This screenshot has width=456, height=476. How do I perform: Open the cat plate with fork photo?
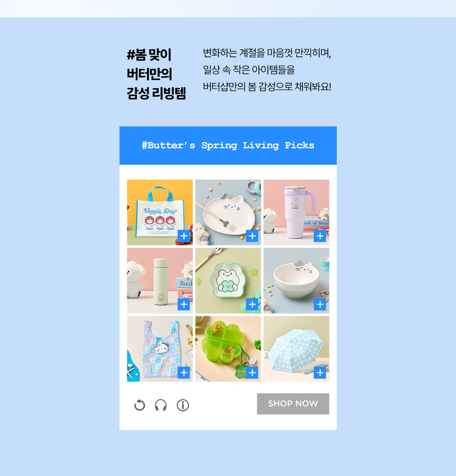click(228, 212)
